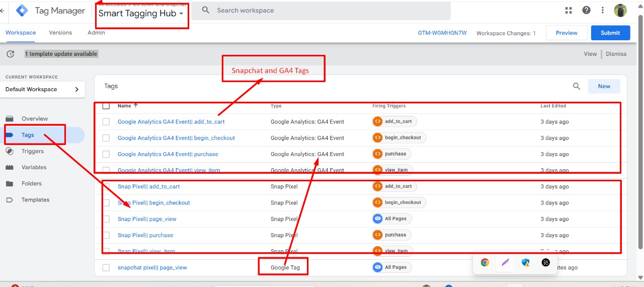
Task: Click the GTM-WGMHGN7W container ID link
Action: (442, 33)
